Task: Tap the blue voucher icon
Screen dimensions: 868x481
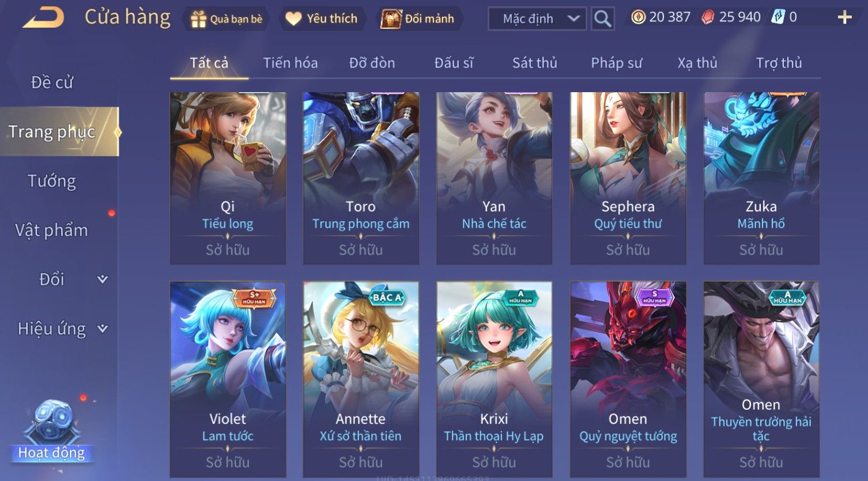Action: point(779,17)
